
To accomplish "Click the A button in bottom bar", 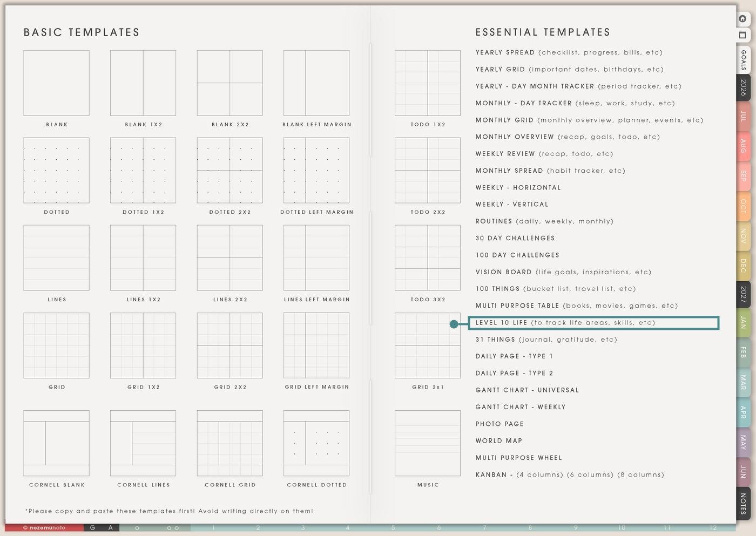I will click(111, 528).
